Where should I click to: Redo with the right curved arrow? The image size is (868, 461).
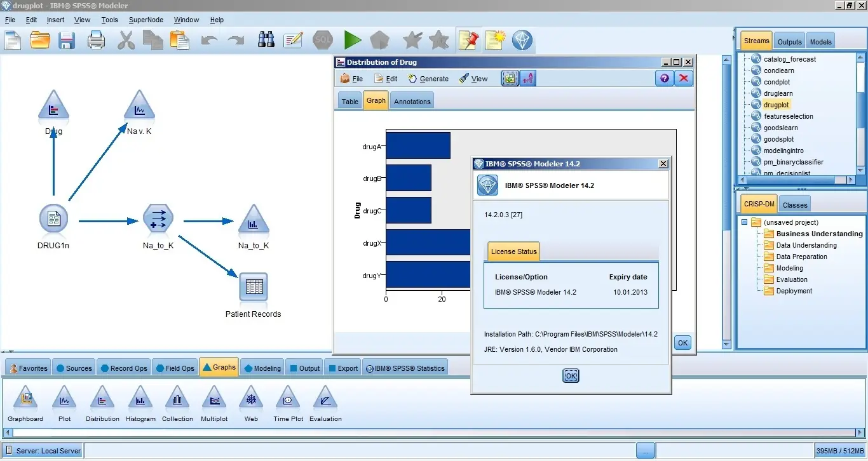tap(236, 41)
